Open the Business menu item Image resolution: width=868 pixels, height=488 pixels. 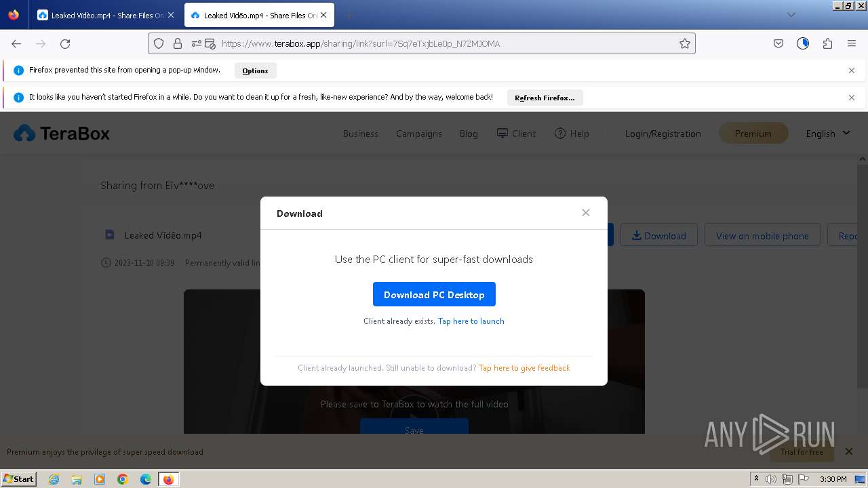tap(360, 134)
